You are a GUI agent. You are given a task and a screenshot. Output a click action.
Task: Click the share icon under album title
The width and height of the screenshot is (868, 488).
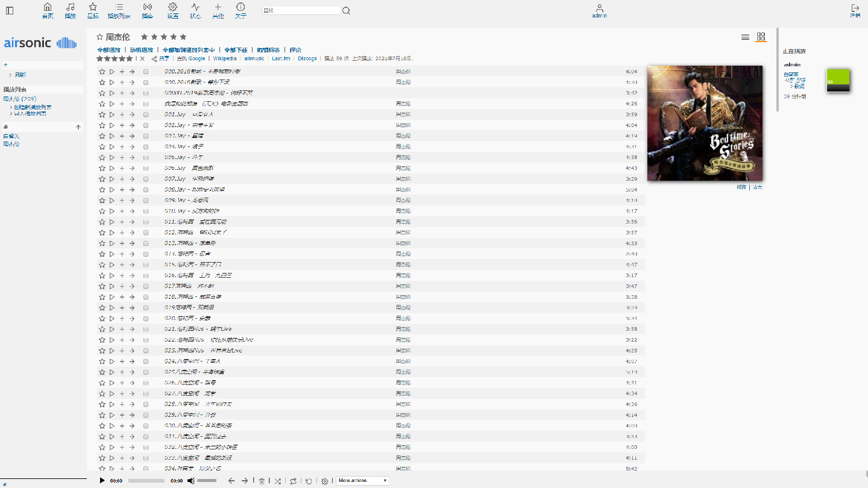tap(154, 58)
